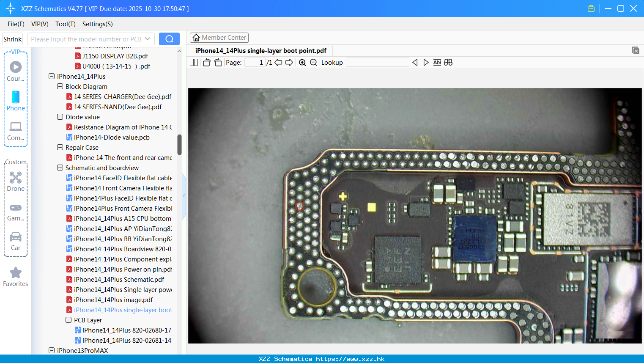The height and width of the screenshot is (363, 644).
Task: Open the Drone category
Action: tap(16, 181)
